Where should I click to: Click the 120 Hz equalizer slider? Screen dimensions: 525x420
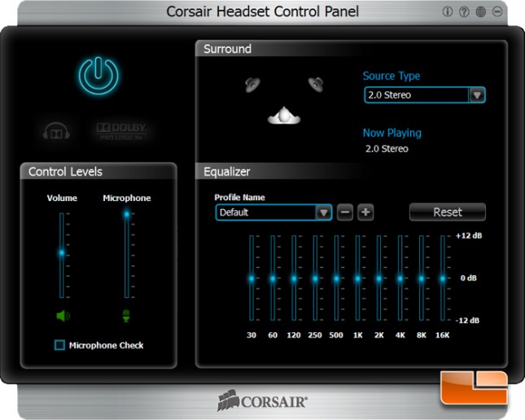(x=294, y=278)
